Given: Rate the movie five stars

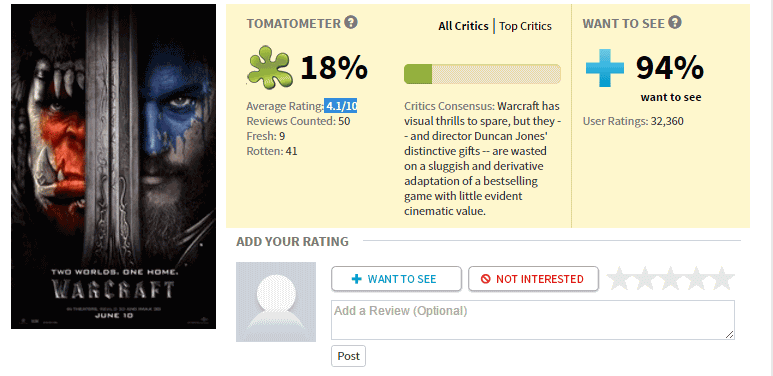Looking at the screenshot, I should [x=722, y=279].
